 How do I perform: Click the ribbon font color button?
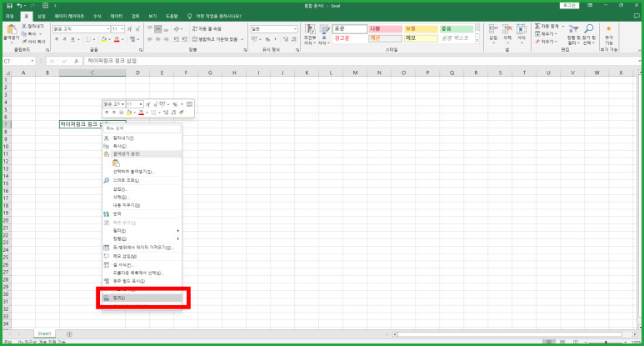pyautogui.click(x=117, y=39)
